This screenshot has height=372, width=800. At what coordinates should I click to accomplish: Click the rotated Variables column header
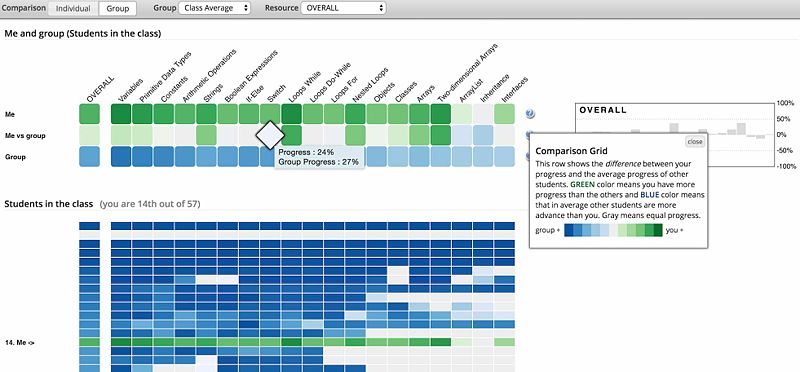pyautogui.click(x=131, y=91)
